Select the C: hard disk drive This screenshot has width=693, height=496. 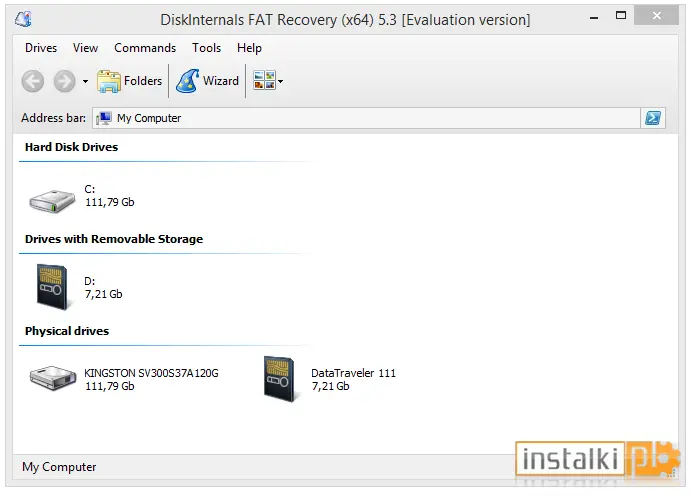point(82,198)
